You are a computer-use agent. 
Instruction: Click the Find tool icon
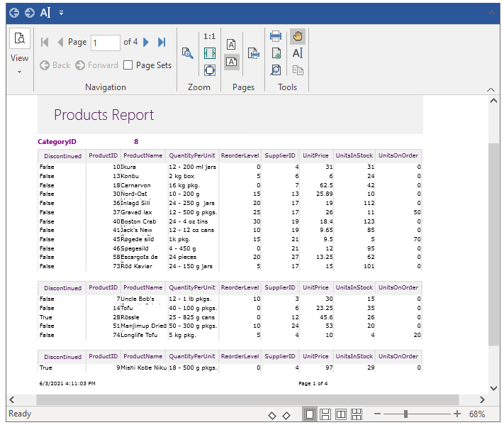click(x=276, y=70)
